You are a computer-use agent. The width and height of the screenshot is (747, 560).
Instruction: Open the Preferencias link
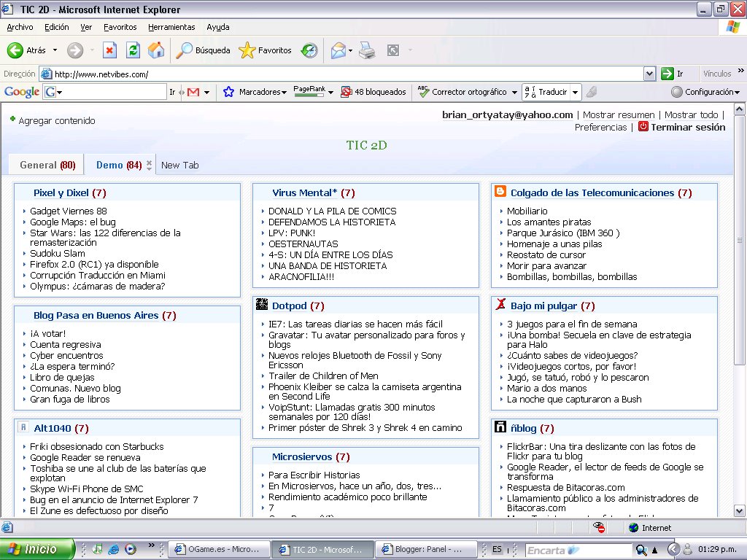coord(601,127)
